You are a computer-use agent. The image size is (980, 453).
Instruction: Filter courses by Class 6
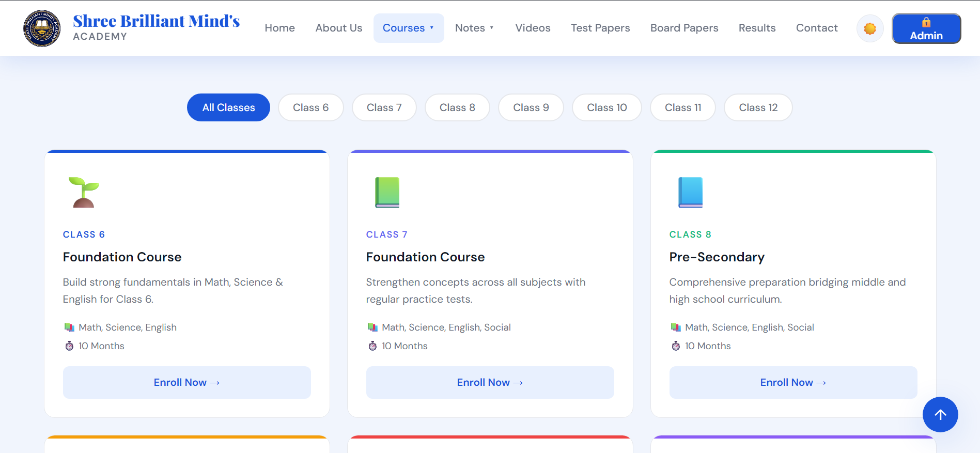click(x=310, y=107)
